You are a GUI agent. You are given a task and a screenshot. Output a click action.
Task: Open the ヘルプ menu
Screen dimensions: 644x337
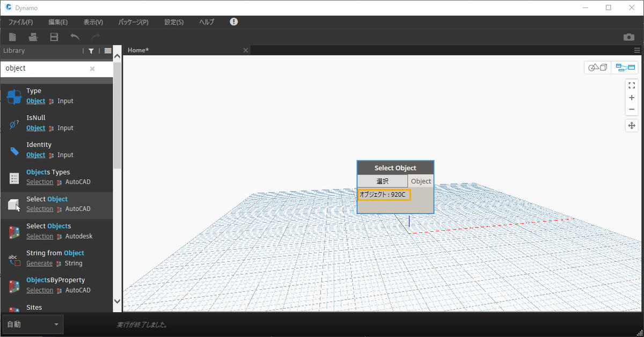[x=207, y=22]
